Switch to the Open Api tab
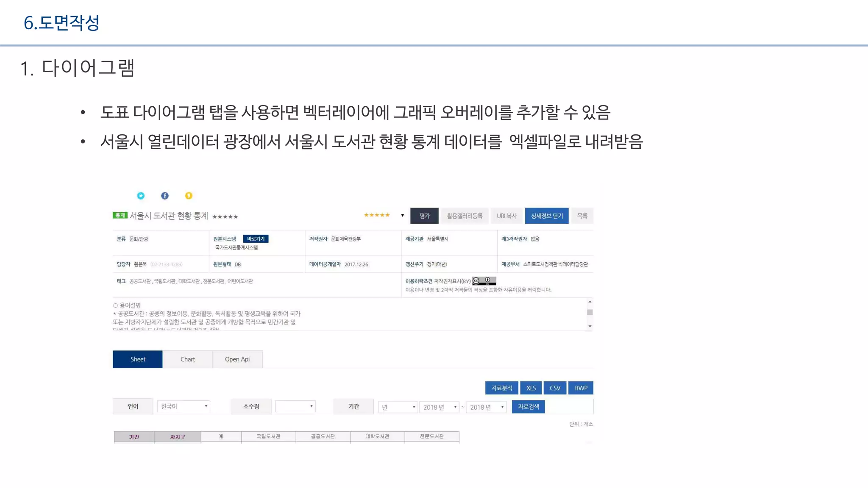The height and width of the screenshot is (488, 868). [237, 359]
